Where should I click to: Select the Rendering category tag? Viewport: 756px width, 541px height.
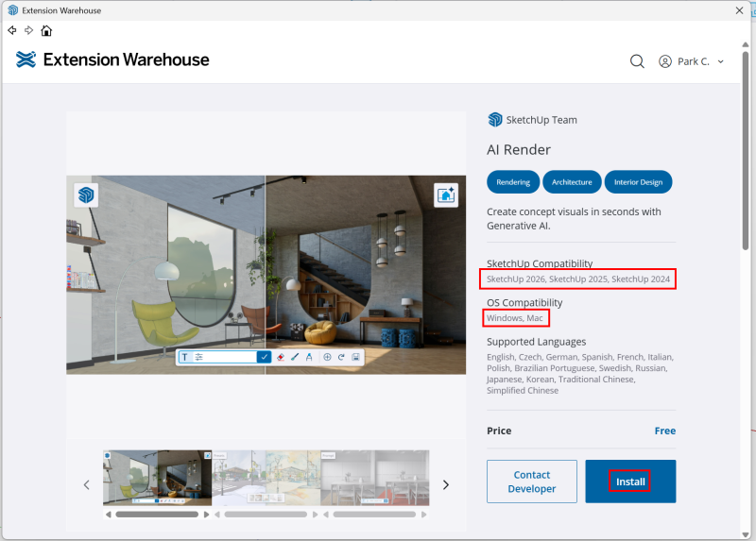pyautogui.click(x=513, y=182)
